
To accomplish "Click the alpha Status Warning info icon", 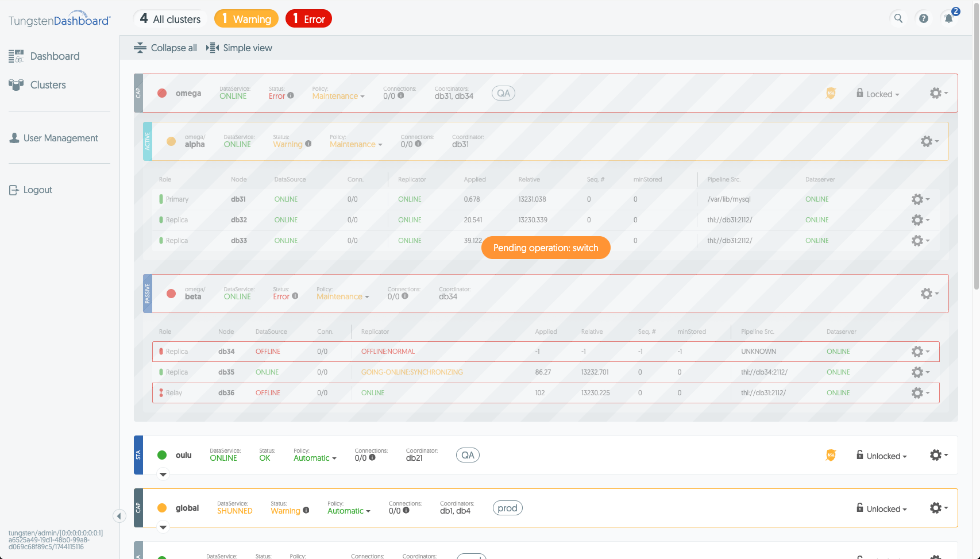I will point(308,144).
